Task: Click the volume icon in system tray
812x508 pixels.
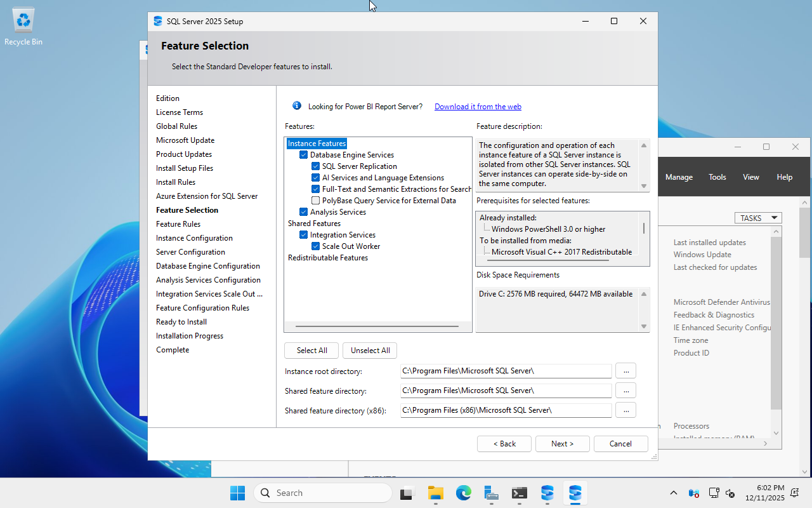Action: [730, 493]
